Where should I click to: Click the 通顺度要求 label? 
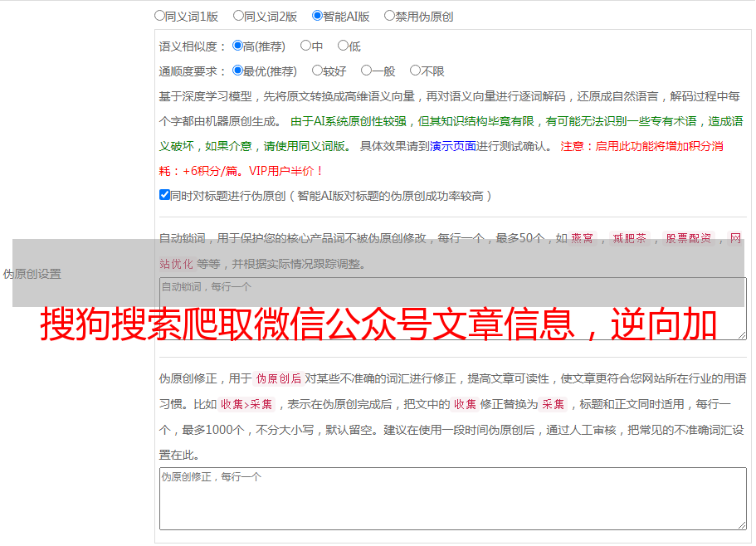click(193, 71)
